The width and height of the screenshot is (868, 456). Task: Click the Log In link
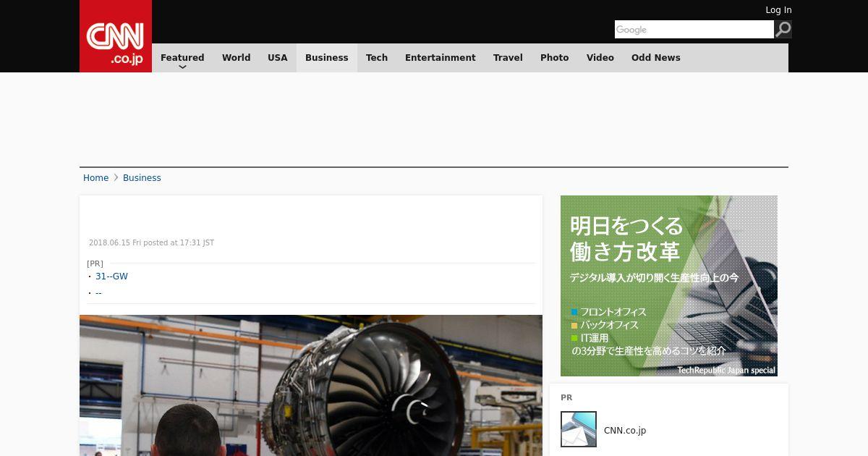coord(778,10)
